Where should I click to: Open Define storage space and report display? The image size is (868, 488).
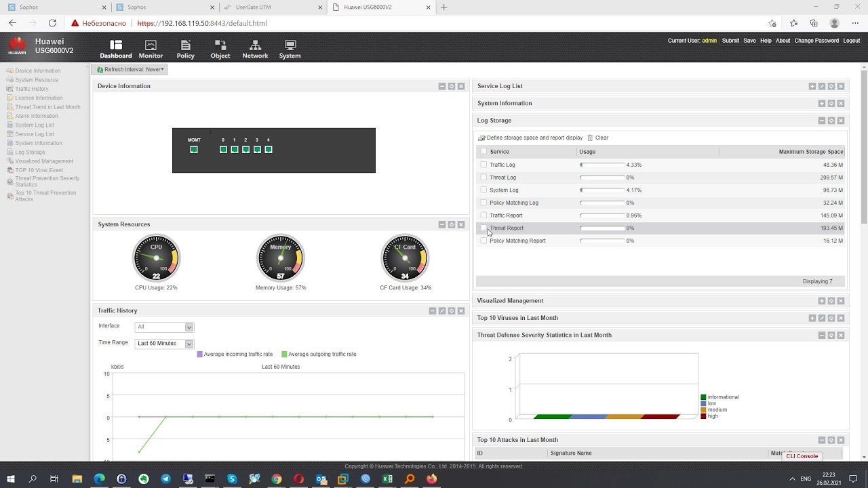530,138
